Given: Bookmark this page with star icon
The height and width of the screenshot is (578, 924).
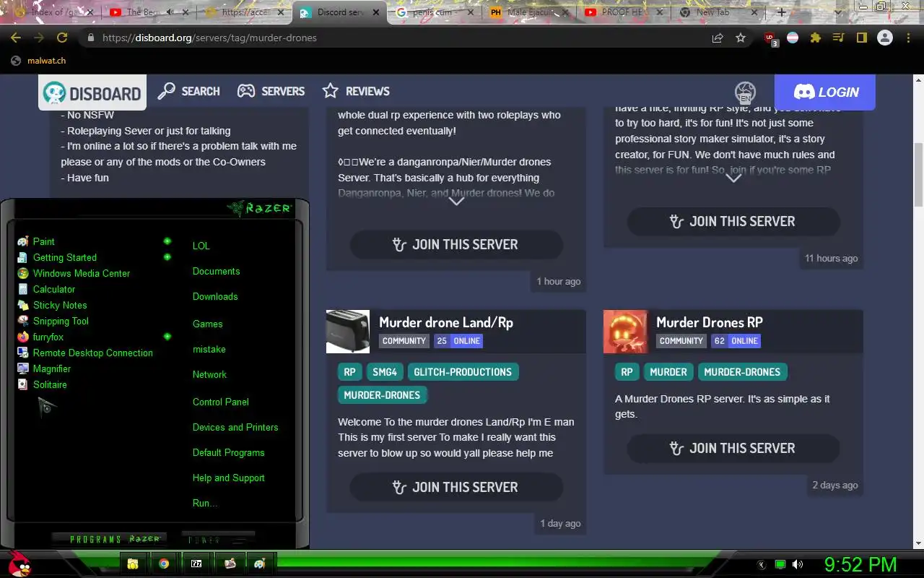Looking at the screenshot, I should (x=741, y=38).
